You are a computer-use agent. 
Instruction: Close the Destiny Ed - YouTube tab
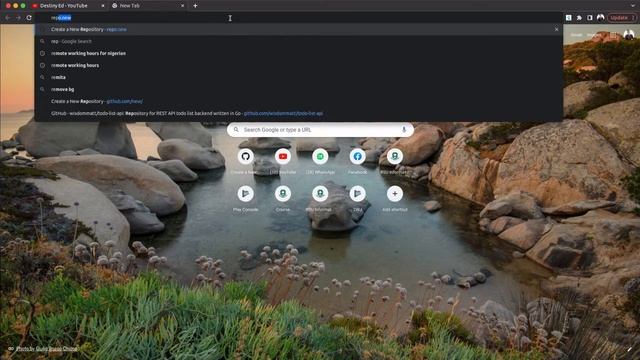tap(102, 6)
